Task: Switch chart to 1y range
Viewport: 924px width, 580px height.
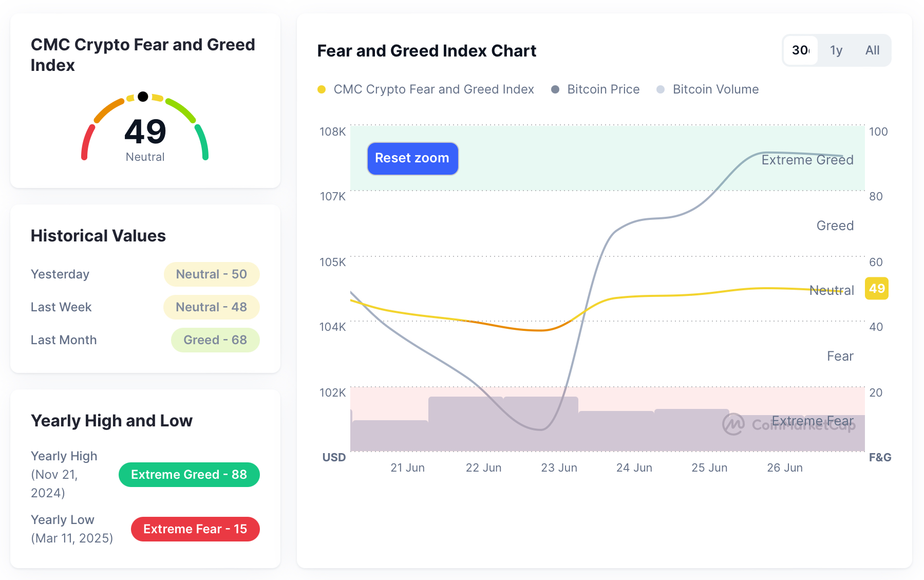Action: (836, 50)
